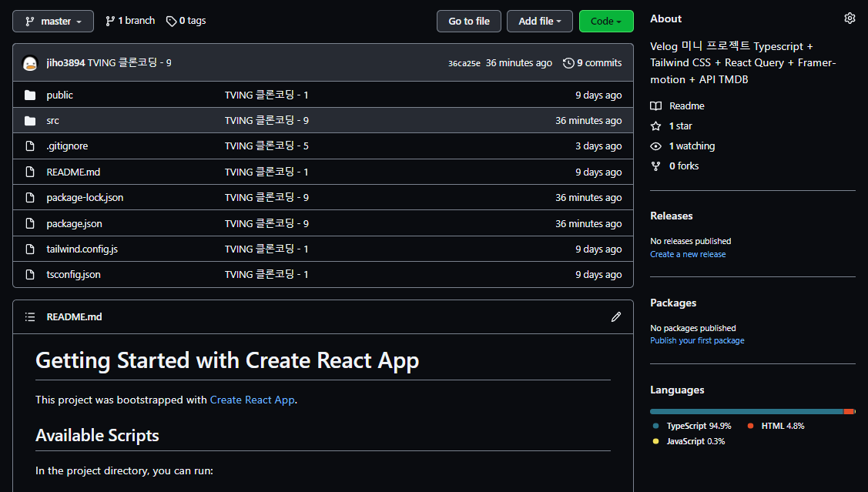Click the README.md file name in file list
Screen dimensions: 868x492
click(73, 172)
